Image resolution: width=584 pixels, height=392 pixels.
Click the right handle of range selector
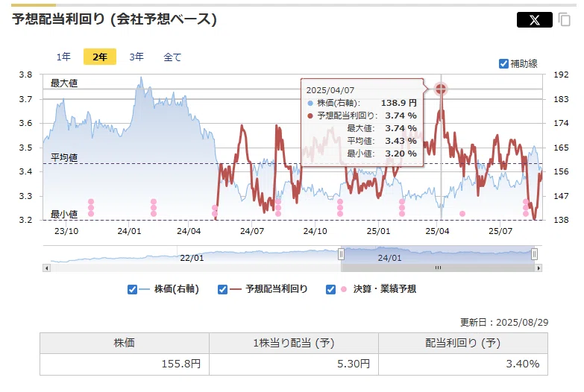click(534, 254)
